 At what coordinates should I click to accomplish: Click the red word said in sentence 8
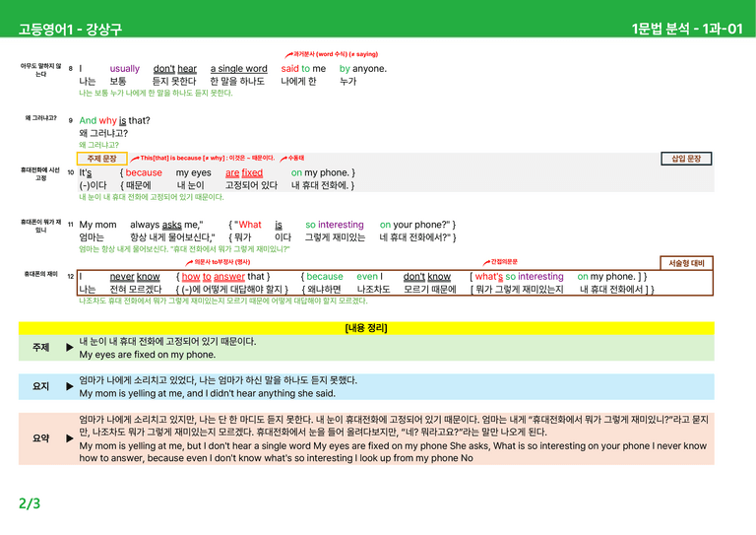pos(289,69)
